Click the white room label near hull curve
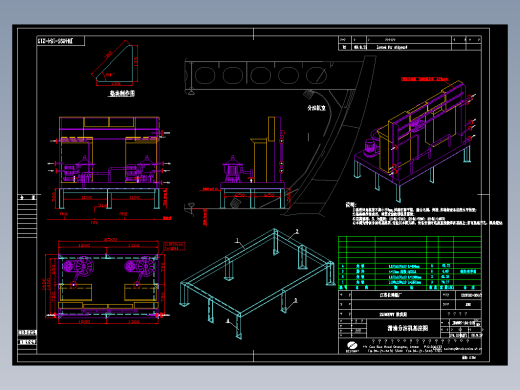Image resolution: width=520 pixels, height=390 pixels. (x=316, y=108)
